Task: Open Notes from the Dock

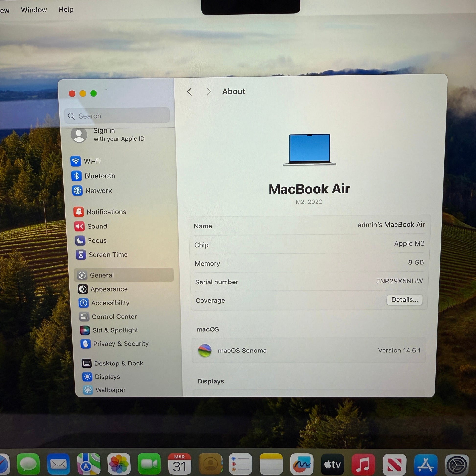Action: 271,464
